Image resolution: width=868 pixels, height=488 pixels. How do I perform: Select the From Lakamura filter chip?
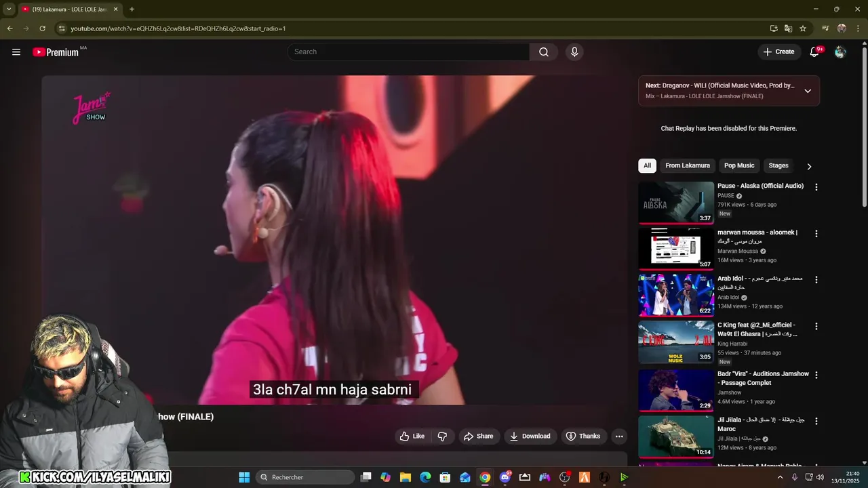(688, 165)
